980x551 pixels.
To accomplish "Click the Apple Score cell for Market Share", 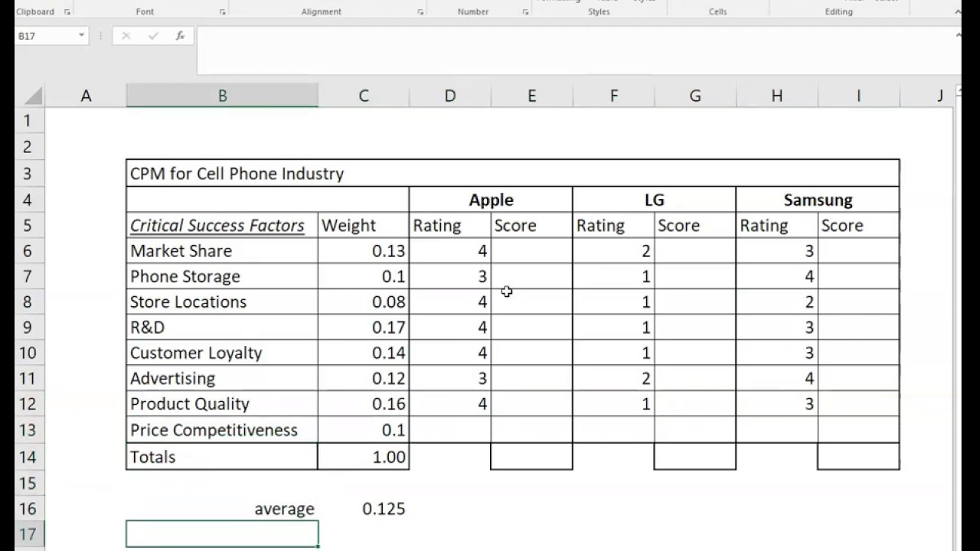I will (x=531, y=251).
